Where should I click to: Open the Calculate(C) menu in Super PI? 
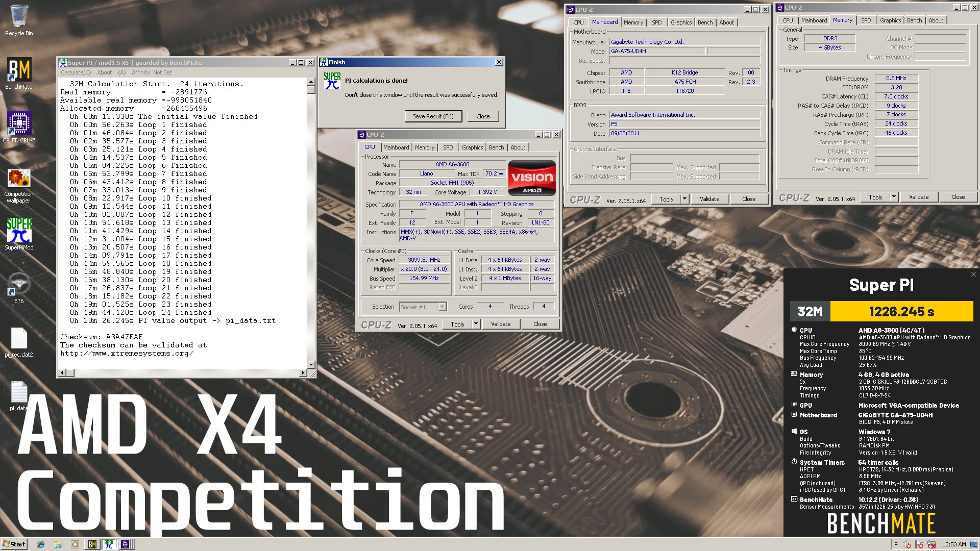(76, 72)
